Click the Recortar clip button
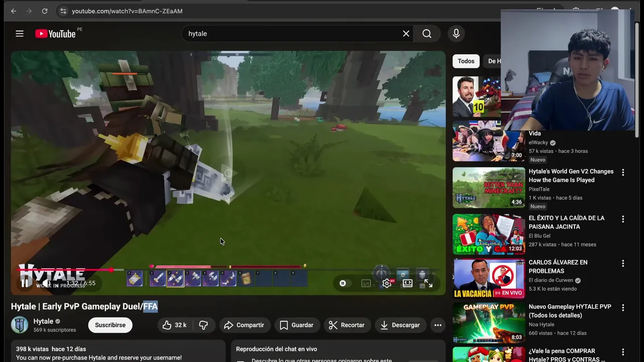The height and width of the screenshot is (362, 644). [346, 325]
